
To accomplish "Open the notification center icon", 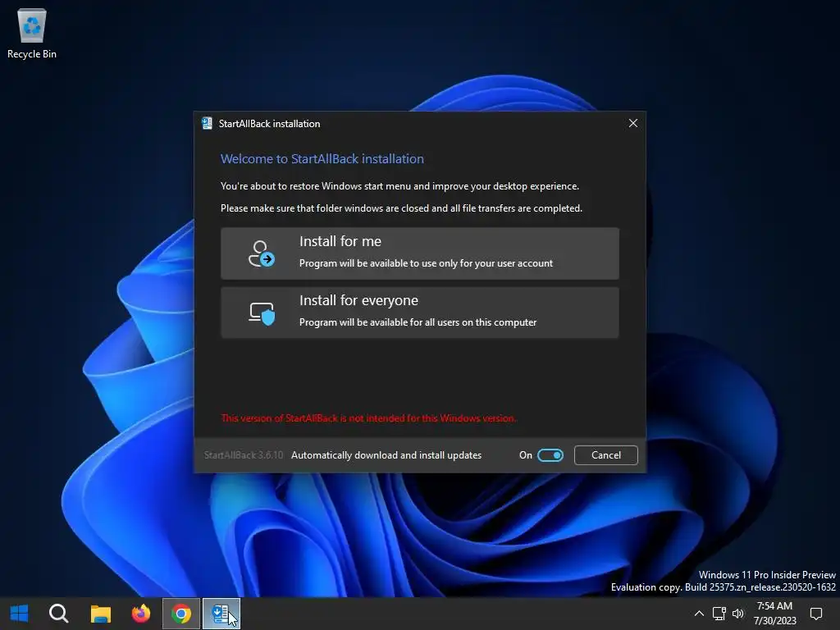I will [816, 614].
